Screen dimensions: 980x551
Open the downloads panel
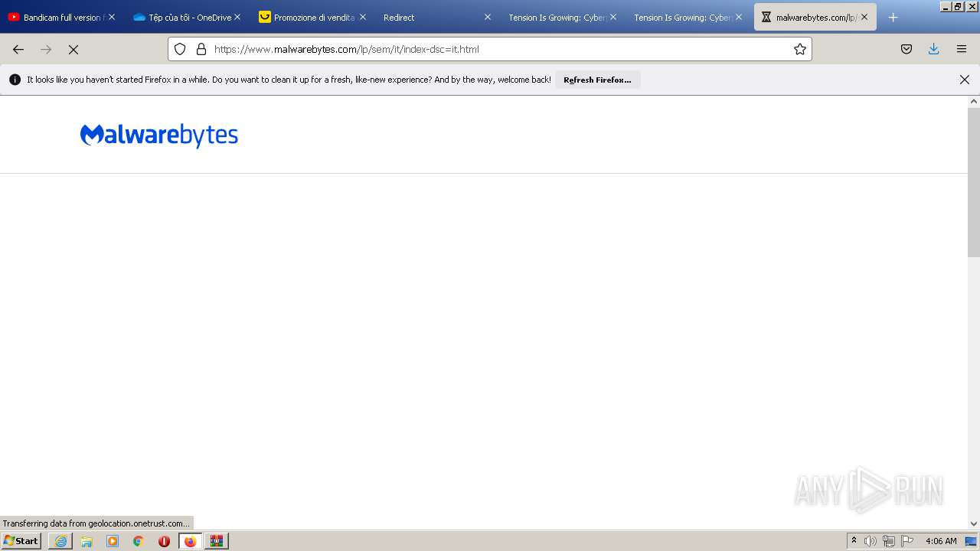click(934, 49)
